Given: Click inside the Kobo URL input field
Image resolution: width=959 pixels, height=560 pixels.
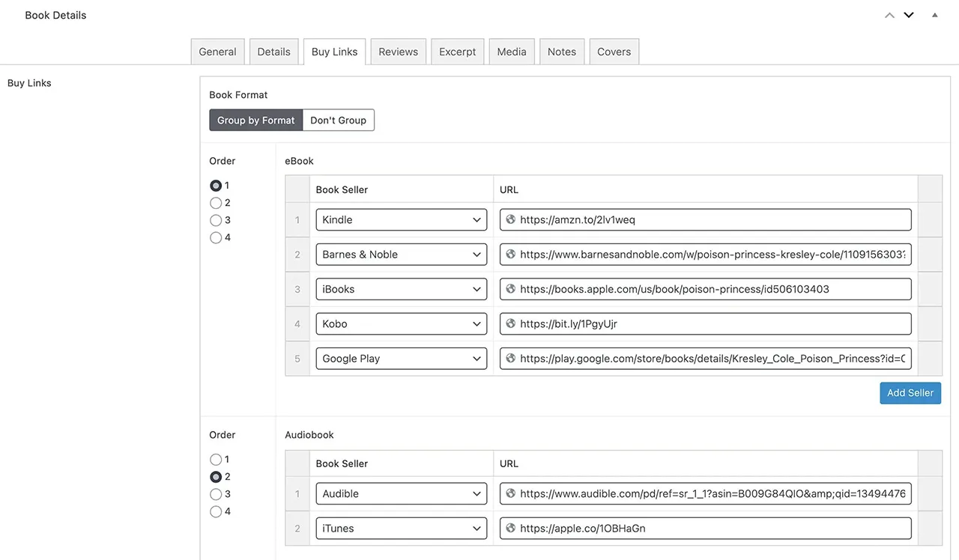Looking at the screenshot, I should pyautogui.click(x=704, y=323).
